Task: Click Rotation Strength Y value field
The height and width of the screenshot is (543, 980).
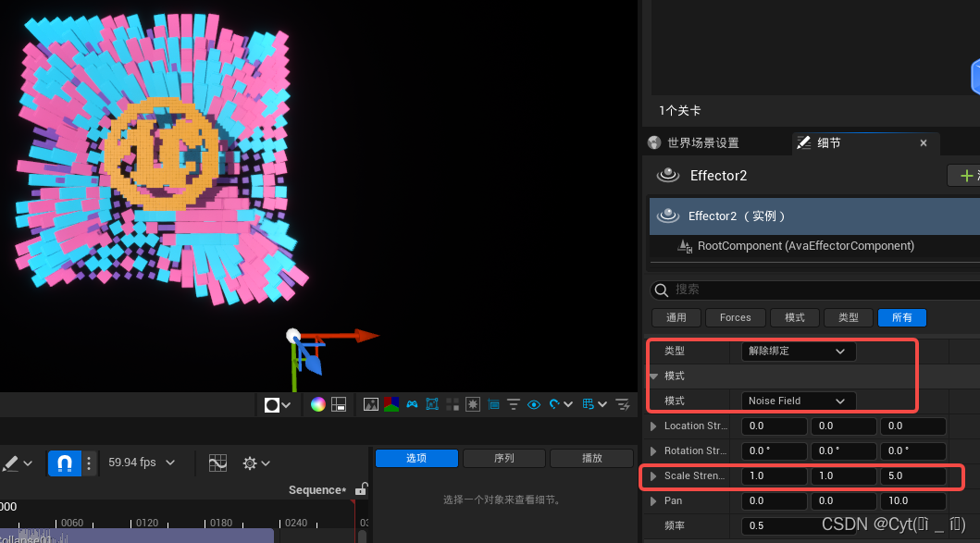Action: point(843,451)
